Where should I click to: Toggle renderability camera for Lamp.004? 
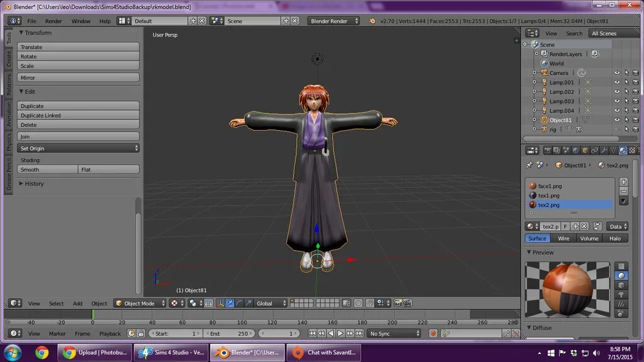point(636,111)
